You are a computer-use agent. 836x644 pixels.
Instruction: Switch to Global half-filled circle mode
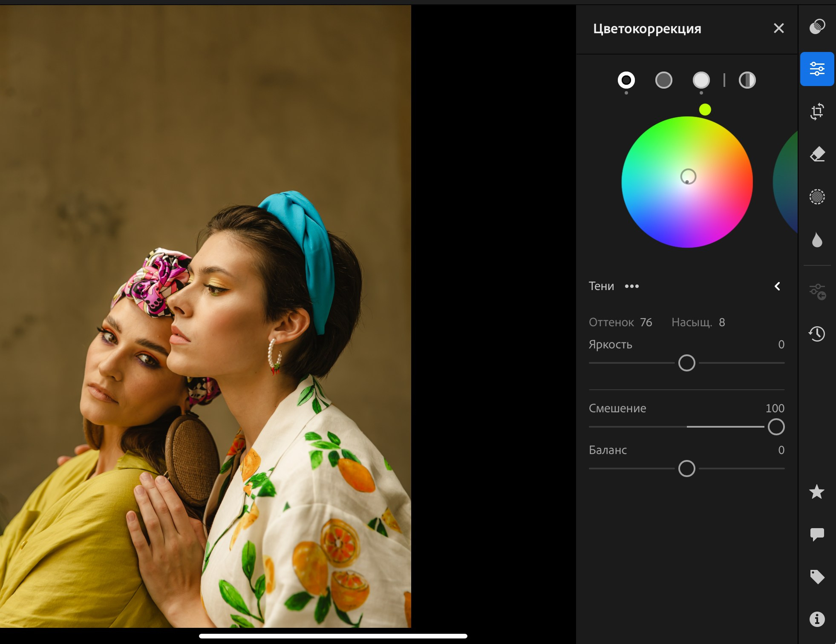[x=747, y=80]
